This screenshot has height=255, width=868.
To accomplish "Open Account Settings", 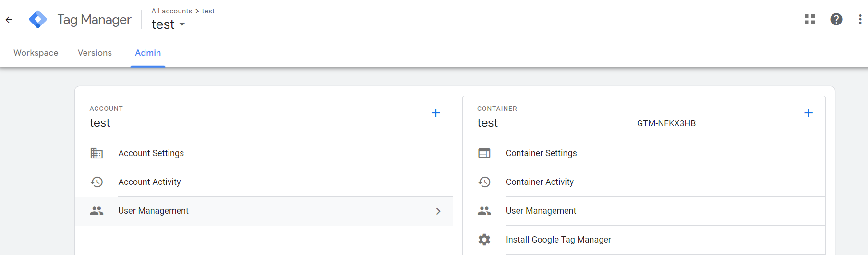I will point(151,153).
